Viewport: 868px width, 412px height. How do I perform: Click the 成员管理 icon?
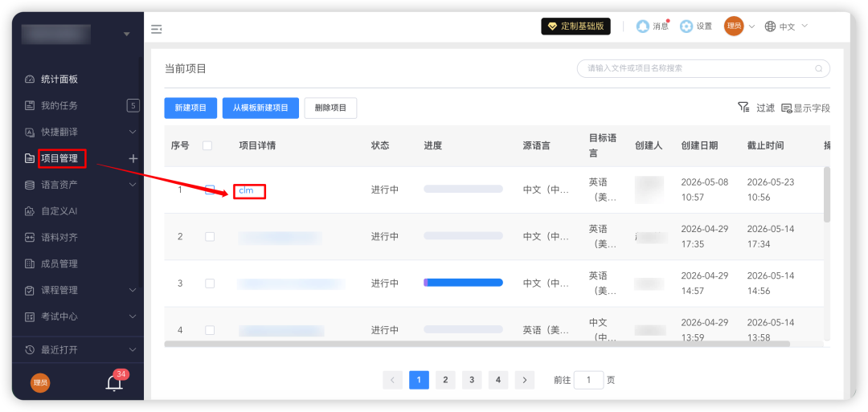pyautogui.click(x=30, y=263)
